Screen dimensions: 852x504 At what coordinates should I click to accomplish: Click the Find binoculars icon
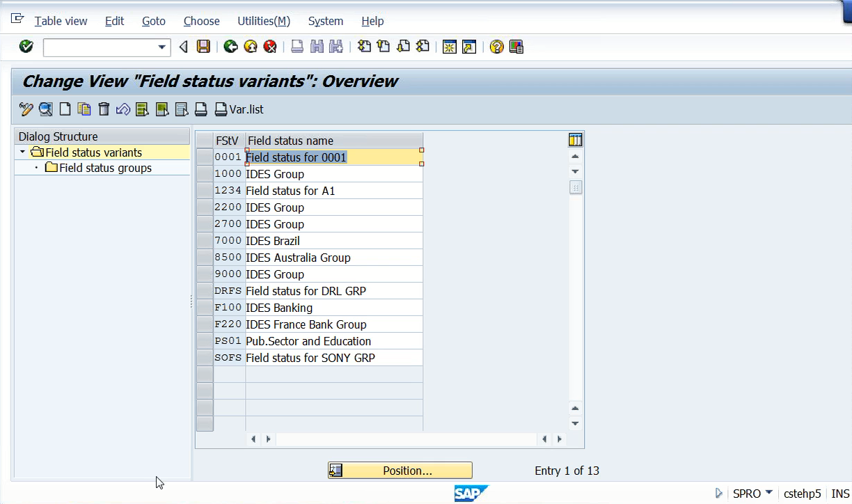pos(317,47)
